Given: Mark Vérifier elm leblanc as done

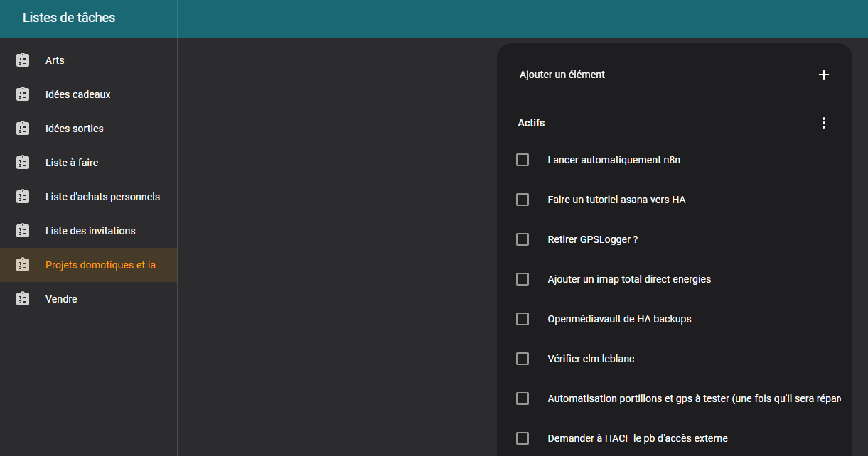Looking at the screenshot, I should pos(523,359).
